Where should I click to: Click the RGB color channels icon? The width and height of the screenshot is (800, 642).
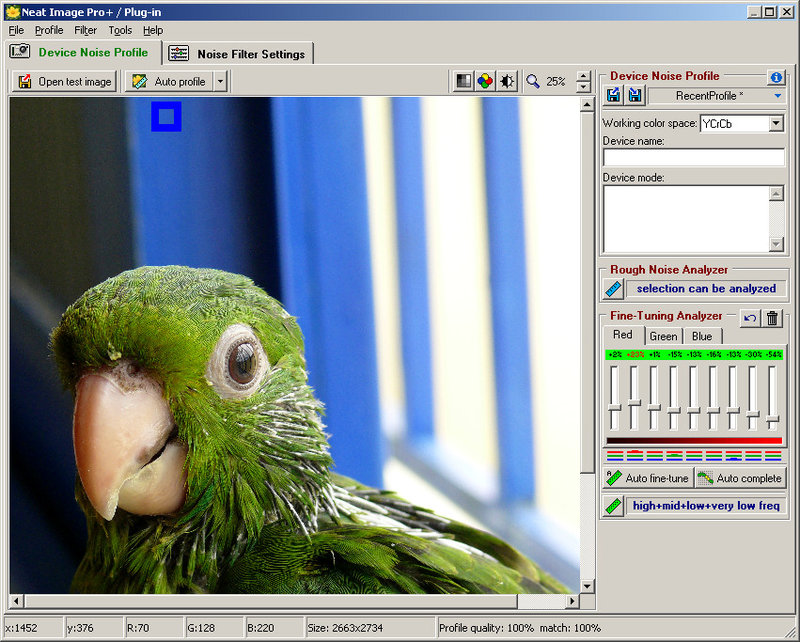pos(485,81)
